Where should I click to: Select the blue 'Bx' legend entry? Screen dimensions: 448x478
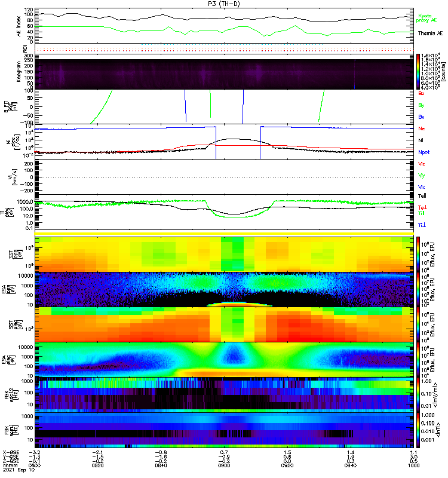pyautogui.click(x=421, y=117)
